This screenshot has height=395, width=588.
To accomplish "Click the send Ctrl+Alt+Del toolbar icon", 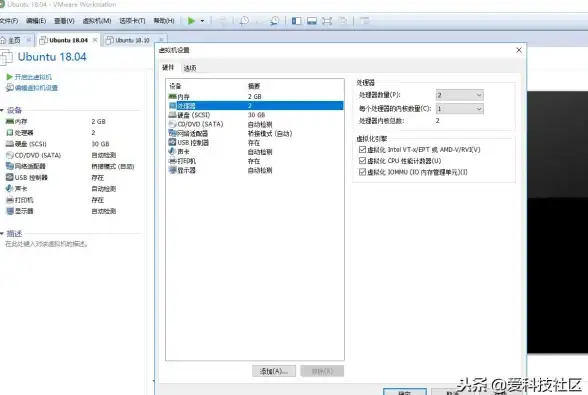I will coord(223,21).
